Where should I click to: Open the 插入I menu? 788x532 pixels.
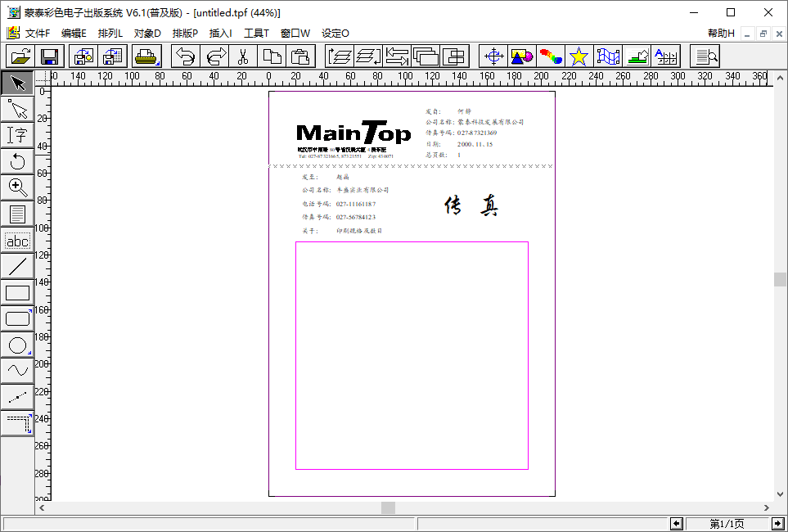tap(221, 34)
